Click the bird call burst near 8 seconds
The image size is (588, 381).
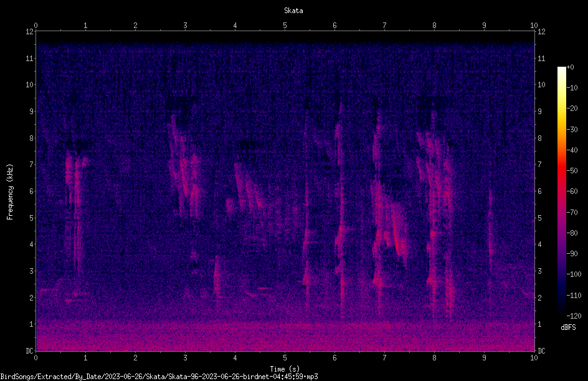point(437,214)
